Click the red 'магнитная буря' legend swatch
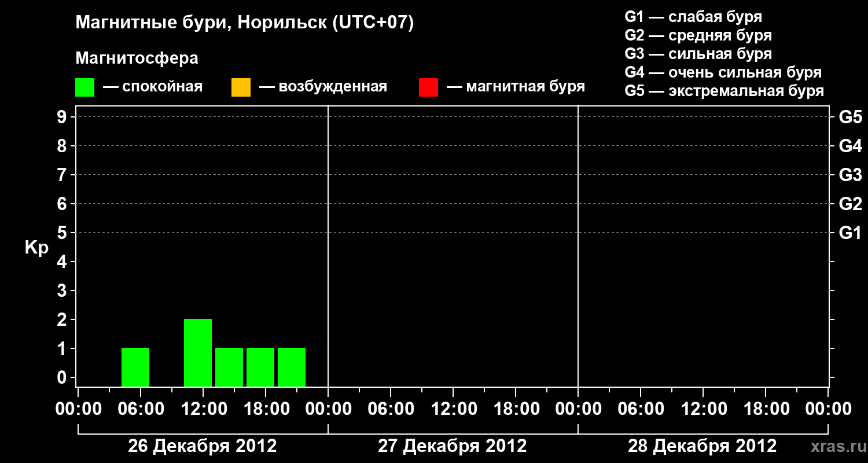868x463 pixels. coord(428,87)
